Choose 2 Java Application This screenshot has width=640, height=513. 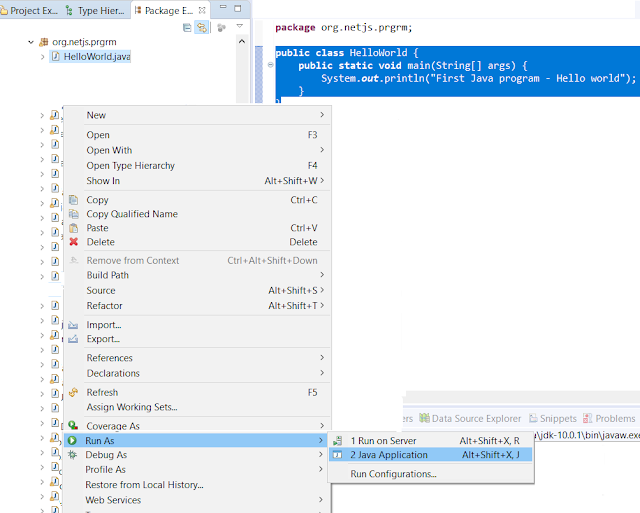(431, 455)
